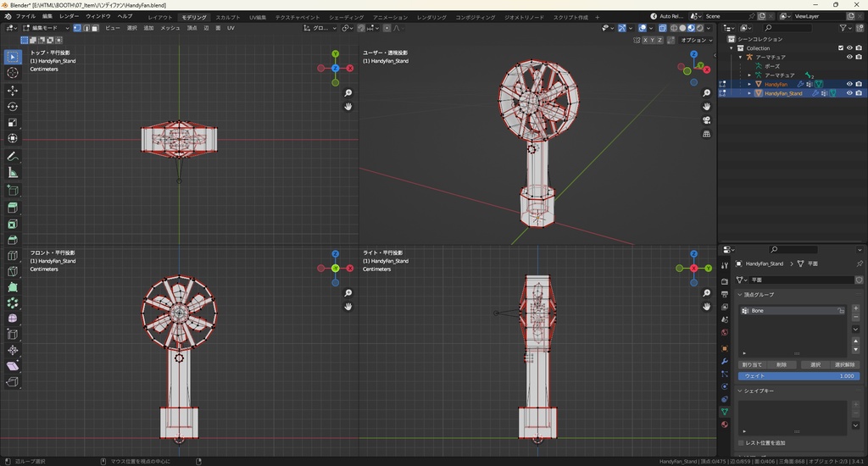Select the Knife tool
This screenshot has height=466, width=868.
click(x=12, y=271)
